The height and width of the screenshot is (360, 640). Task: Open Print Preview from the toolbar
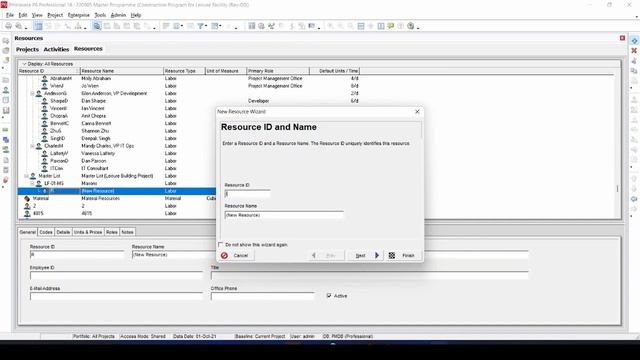click(x=18, y=26)
